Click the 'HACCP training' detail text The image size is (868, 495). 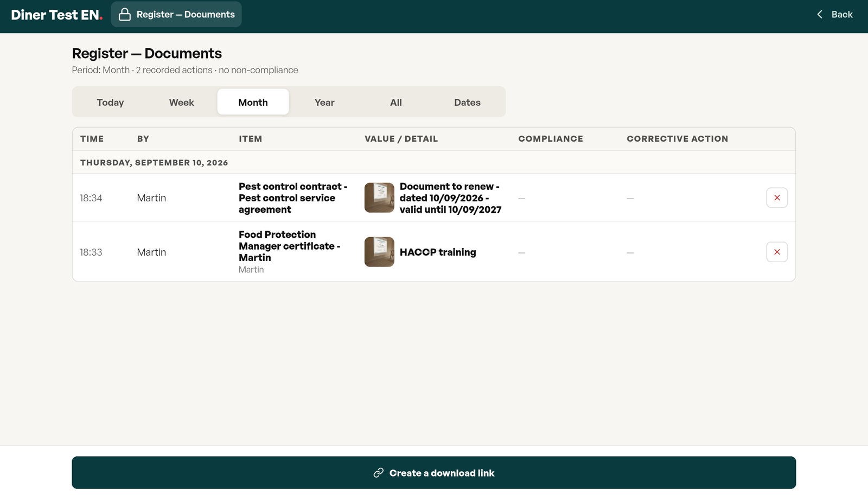pyautogui.click(x=438, y=252)
